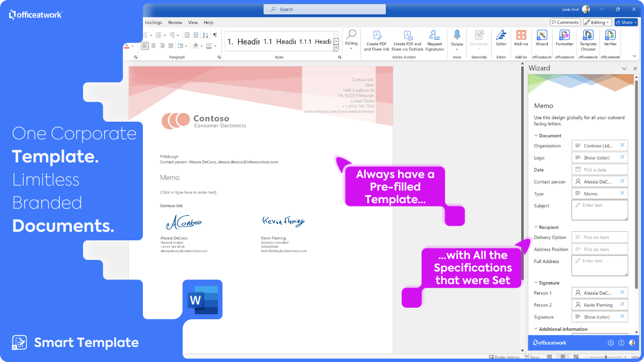Screen dimensions: 644x362
Task: Launch the Formatter add-in
Action: point(565,38)
